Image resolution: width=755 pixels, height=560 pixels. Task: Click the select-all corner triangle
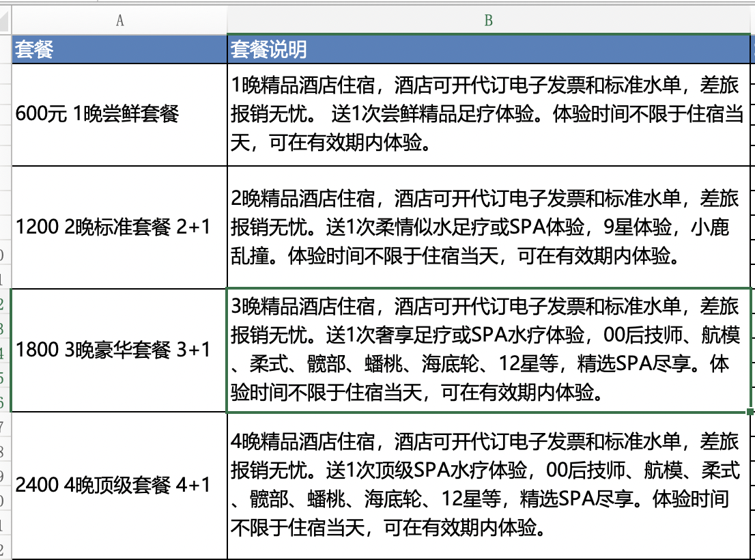(x=4, y=20)
